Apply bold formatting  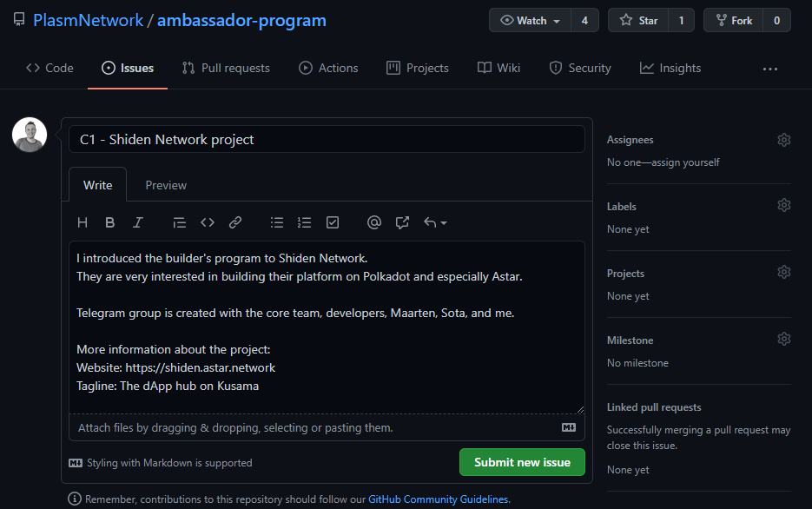tap(109, 222)
